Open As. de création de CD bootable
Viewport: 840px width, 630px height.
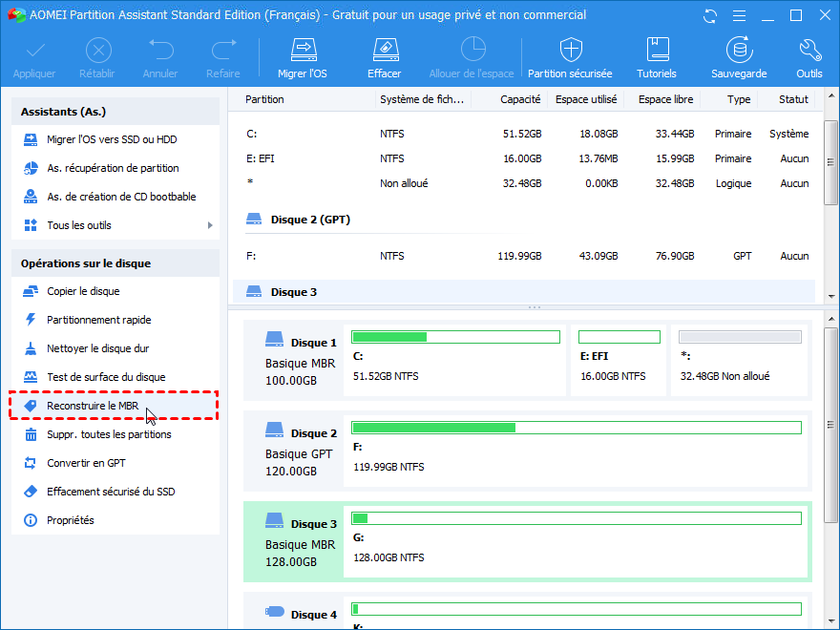[x=115, y=198]
